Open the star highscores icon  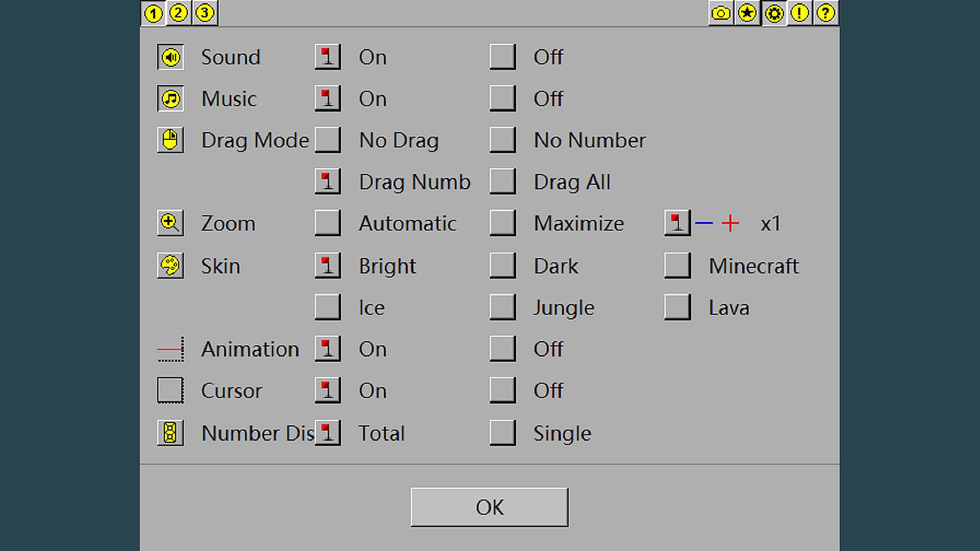point(747,13)
